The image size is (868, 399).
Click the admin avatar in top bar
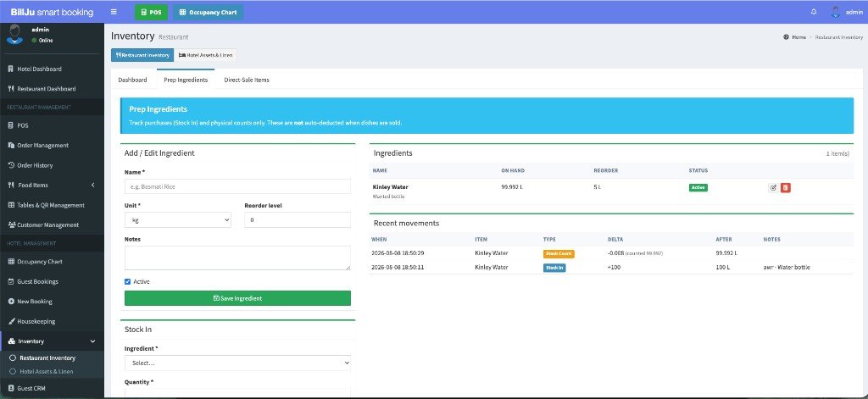coord(836,12)
